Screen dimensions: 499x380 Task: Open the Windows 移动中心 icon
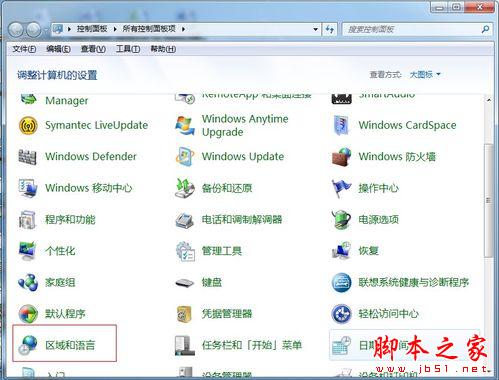(28, 188)
